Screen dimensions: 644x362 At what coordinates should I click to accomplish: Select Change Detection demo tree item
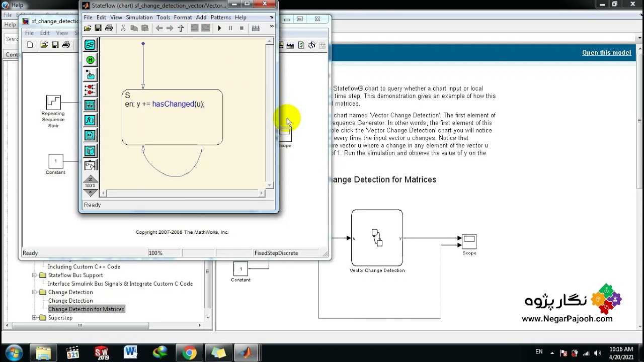point(70,301)
